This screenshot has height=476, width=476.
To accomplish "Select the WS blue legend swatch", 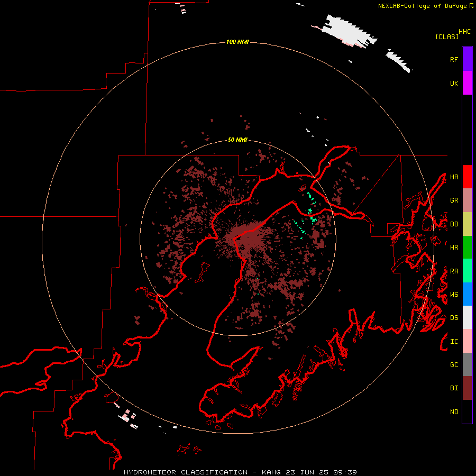I will point(467,294).
